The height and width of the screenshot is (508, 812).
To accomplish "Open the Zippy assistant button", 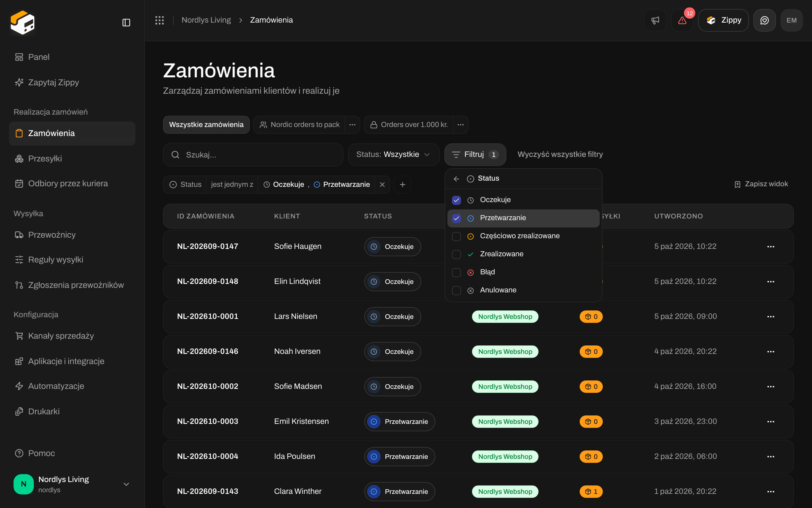I will click(723, 20).
